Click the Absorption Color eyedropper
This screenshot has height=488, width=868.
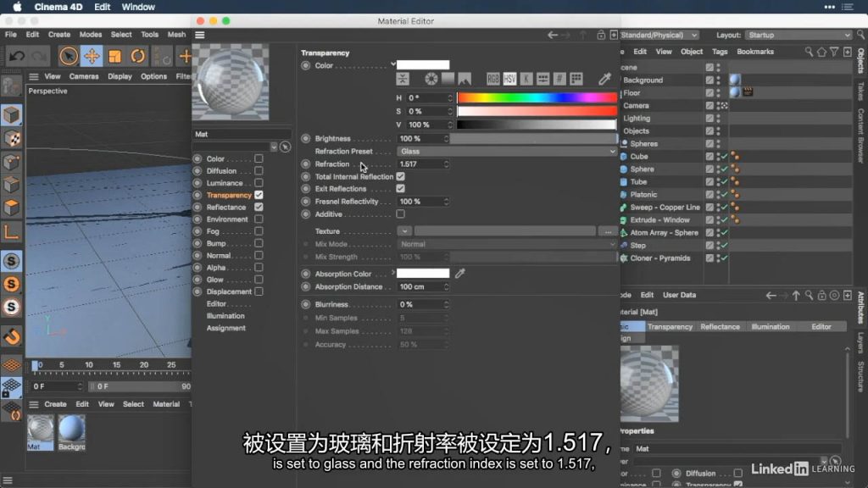(x=460, y=274)
